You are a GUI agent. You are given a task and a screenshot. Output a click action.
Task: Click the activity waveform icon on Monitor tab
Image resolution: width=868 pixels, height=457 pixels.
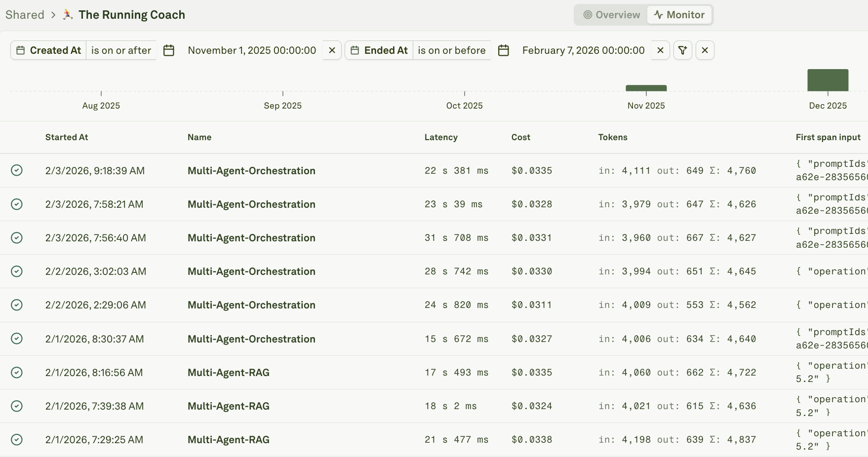(x=658, y=15)
